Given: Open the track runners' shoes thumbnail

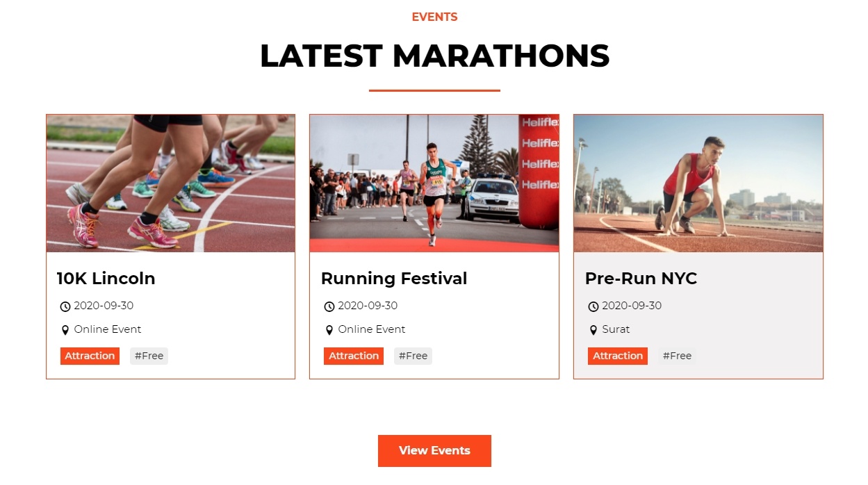Looking at the screenshot, I should click(171, 183).
